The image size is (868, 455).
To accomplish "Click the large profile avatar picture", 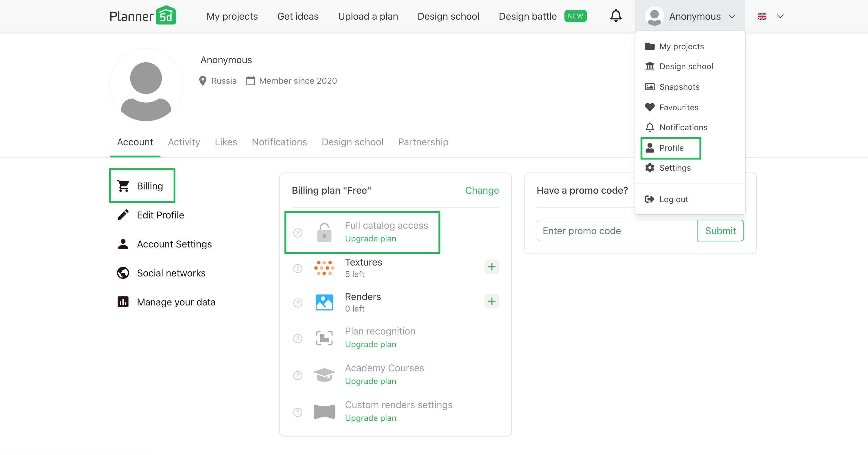I will click(x=146, y=85).
